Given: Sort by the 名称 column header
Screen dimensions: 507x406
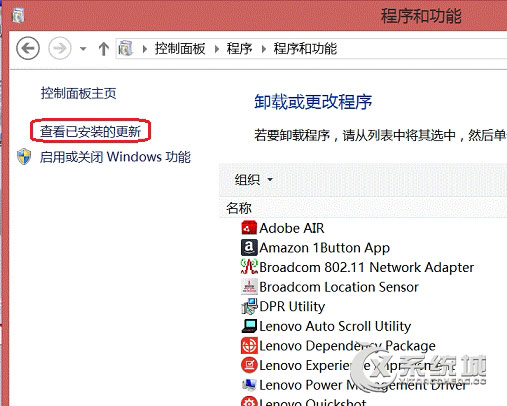Looking at the screenshot, I should [239, 208].
